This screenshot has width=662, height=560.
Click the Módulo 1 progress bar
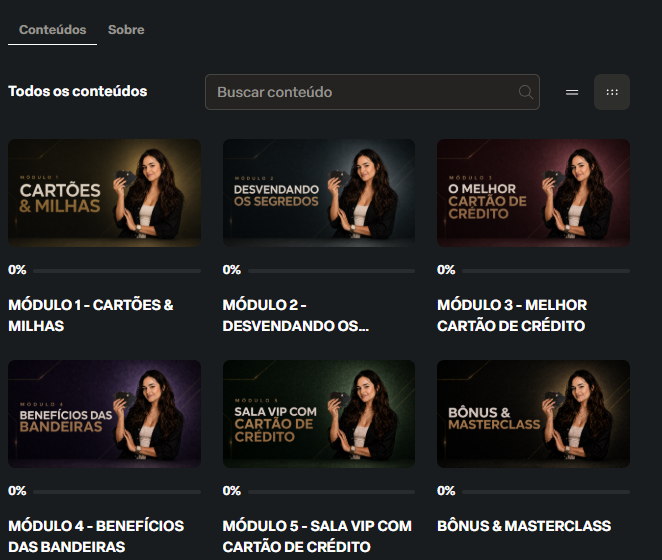pyautogui.click(x=117, y=271)
